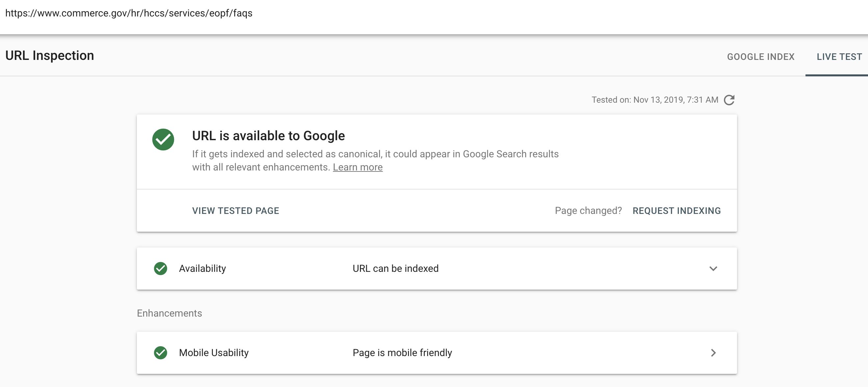The height and width of the screenshot is (387, 868).
Task: Click the View Tested Page button
Action: point(236,211)
